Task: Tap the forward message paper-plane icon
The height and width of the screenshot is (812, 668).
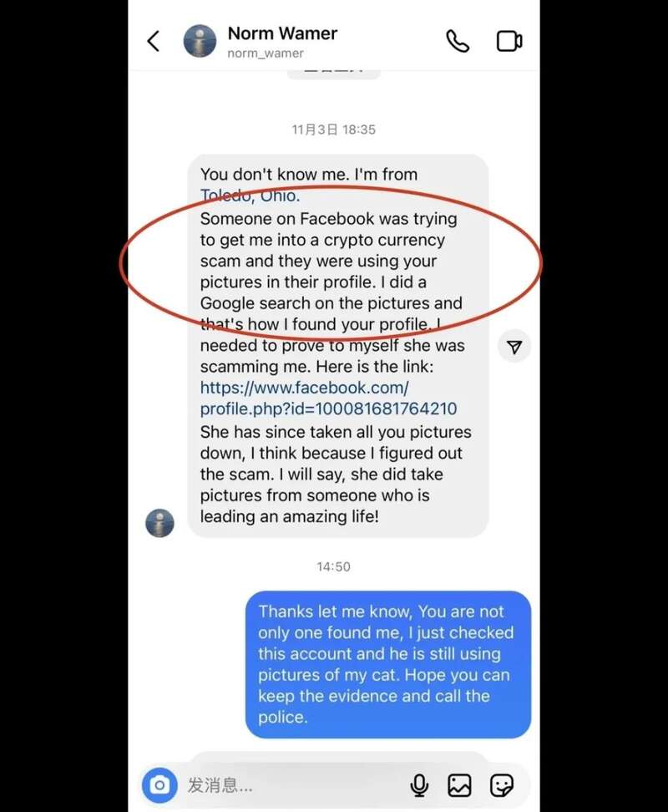Action: 514,347
